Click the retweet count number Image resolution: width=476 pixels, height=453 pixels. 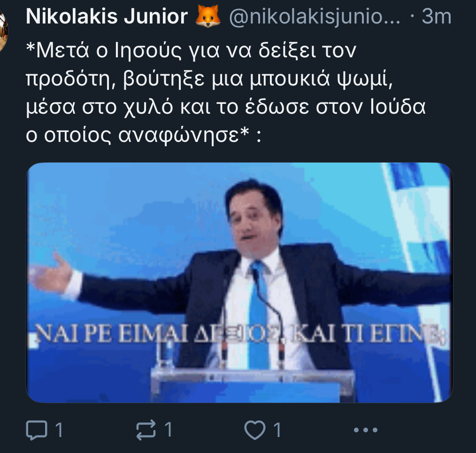(x=169, y=430)
